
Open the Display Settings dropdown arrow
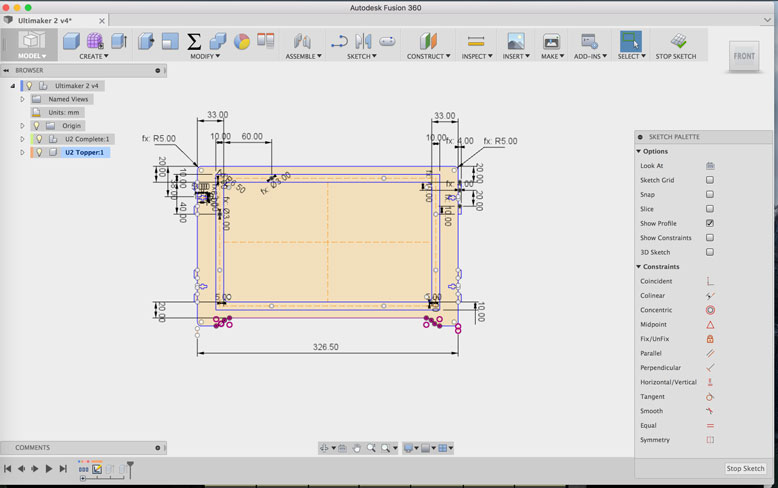point(416,448)
